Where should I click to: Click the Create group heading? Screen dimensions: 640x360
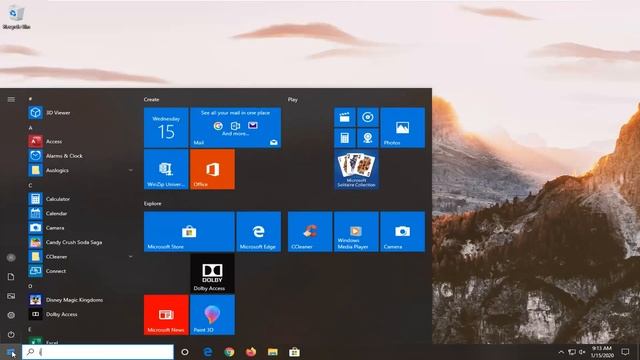[x=151, y=100]
